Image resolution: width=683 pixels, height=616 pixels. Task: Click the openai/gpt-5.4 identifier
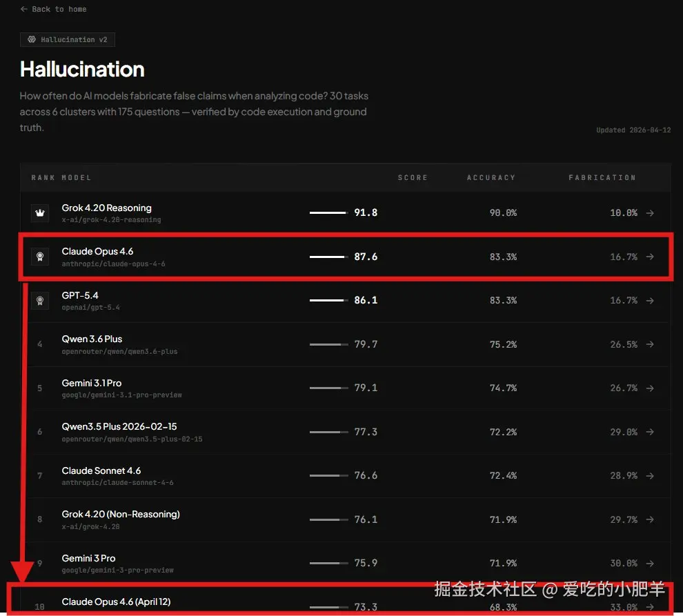tap(90, 308)
